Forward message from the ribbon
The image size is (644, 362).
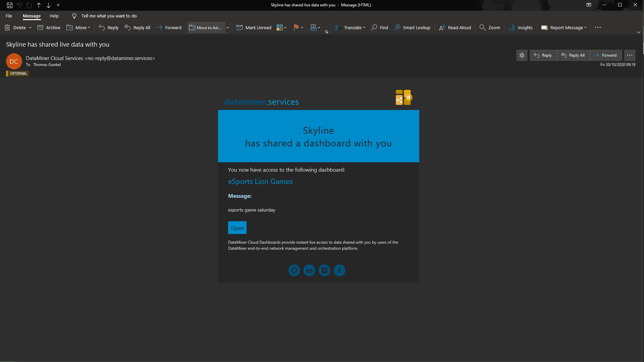point(169,27)
